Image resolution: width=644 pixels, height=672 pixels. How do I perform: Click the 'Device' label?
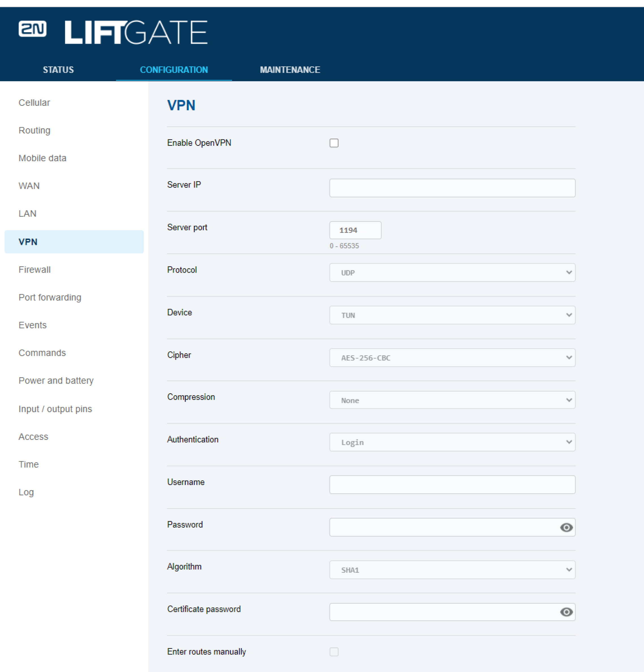point(179,312)
